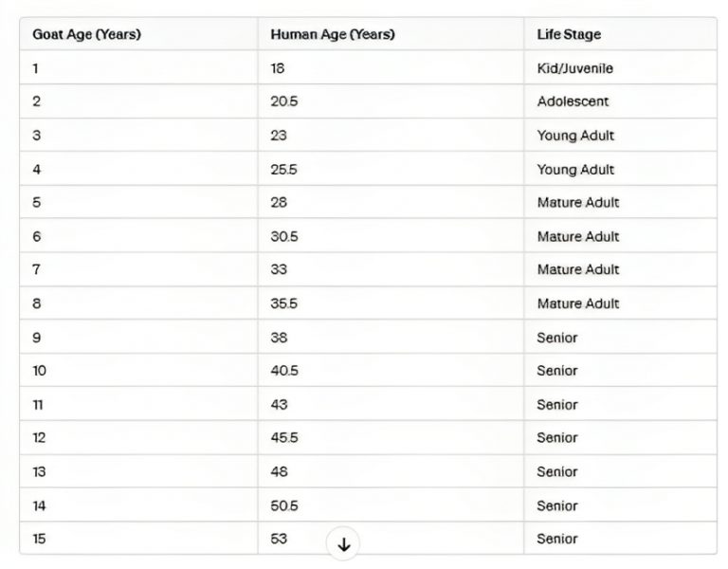Viewport: 728px width, 569px height.
Task: Click the human age 25.5 cell
Action: pyautogui.click(x=391, y=169)
